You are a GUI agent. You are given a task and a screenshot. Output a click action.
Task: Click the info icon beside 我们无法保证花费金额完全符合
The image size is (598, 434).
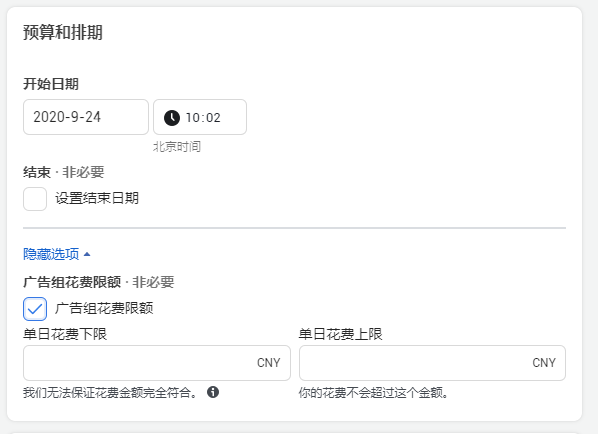(213, 392)
